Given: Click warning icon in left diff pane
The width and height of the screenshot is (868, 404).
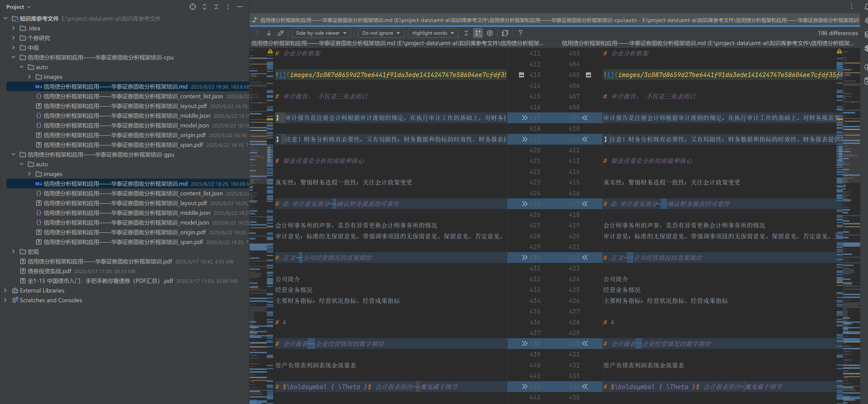Looking at the screenshot, I should click(270, 52).
